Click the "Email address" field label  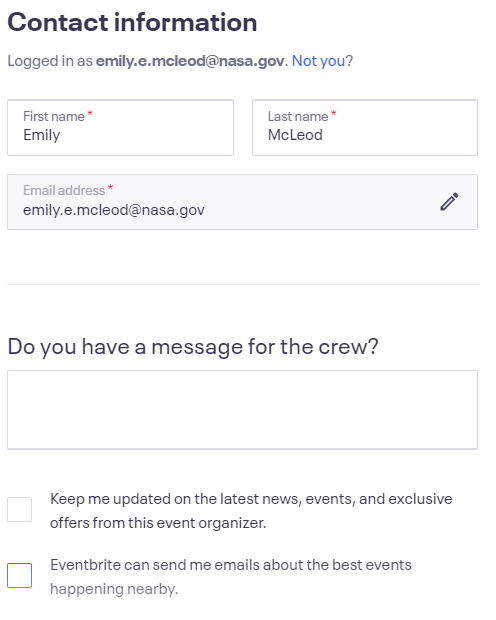[64, 190]
